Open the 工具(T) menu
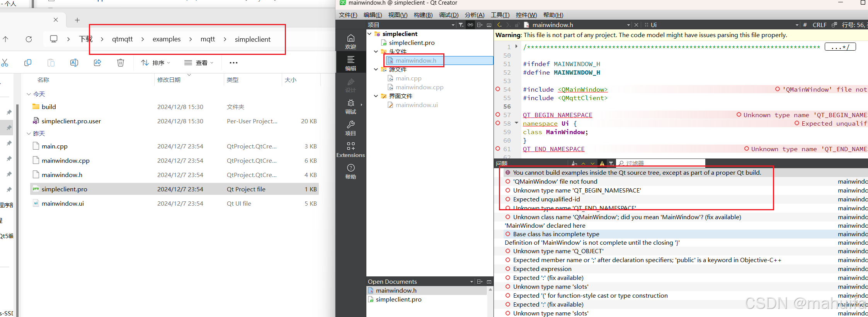This screenshot has width=868, height=317. pos(500,15)
